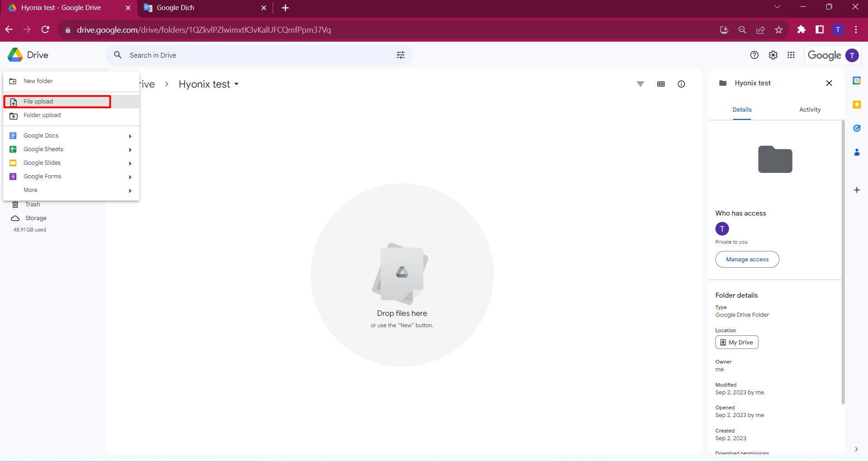The width and height of the screenshot is (868, 462).
Task: Open the Google apps grid launcher
Action: 791,55
